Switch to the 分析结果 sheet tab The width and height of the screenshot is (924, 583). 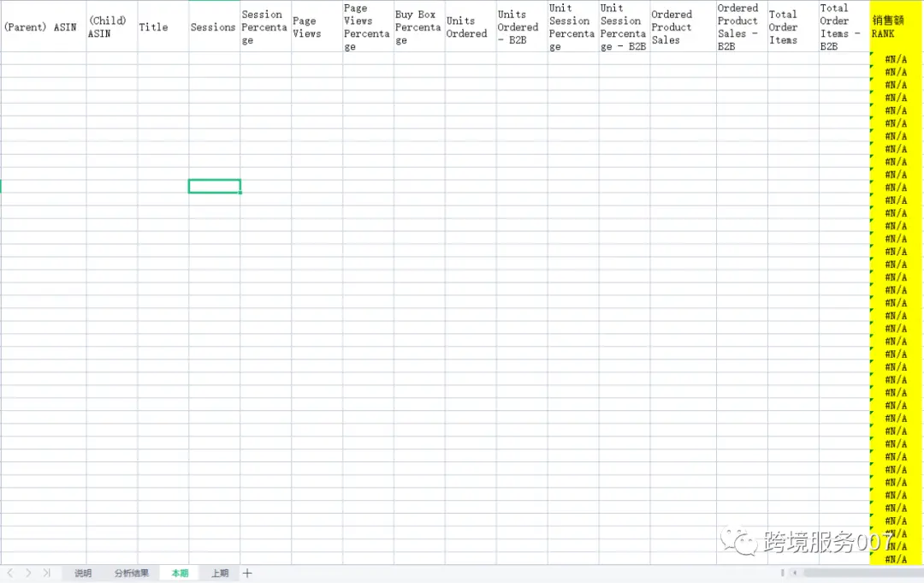[x=132, y=573]
